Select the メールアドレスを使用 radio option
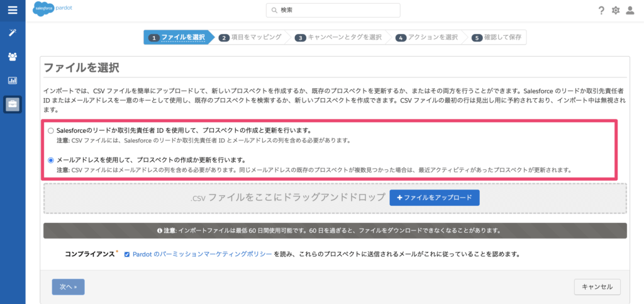 tap(51, 160)
